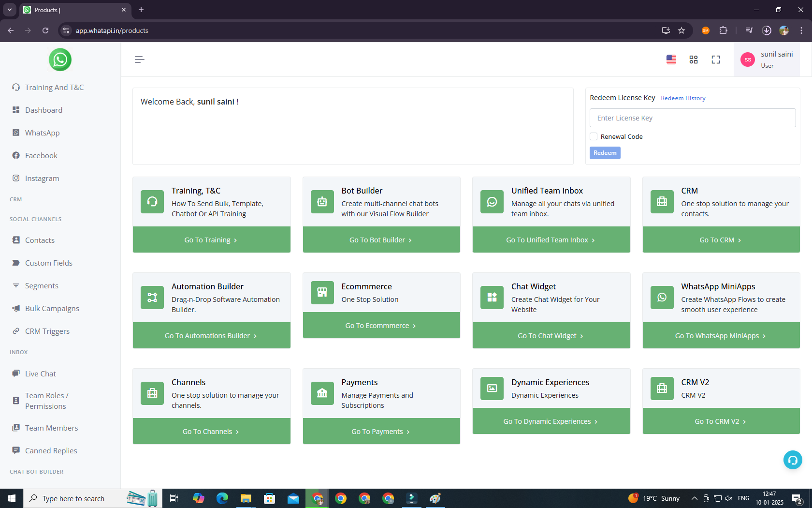Bookmark this page with the star icon

[x=681, y=30]
